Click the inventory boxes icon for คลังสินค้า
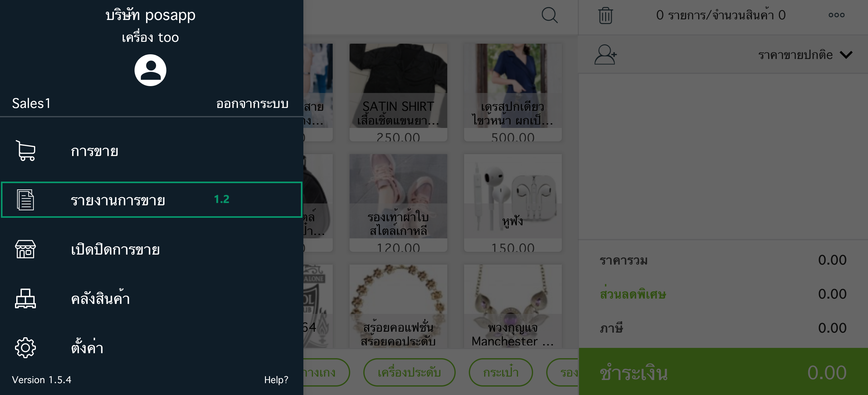This screenshot has height=395, width=868. (25, 298)
